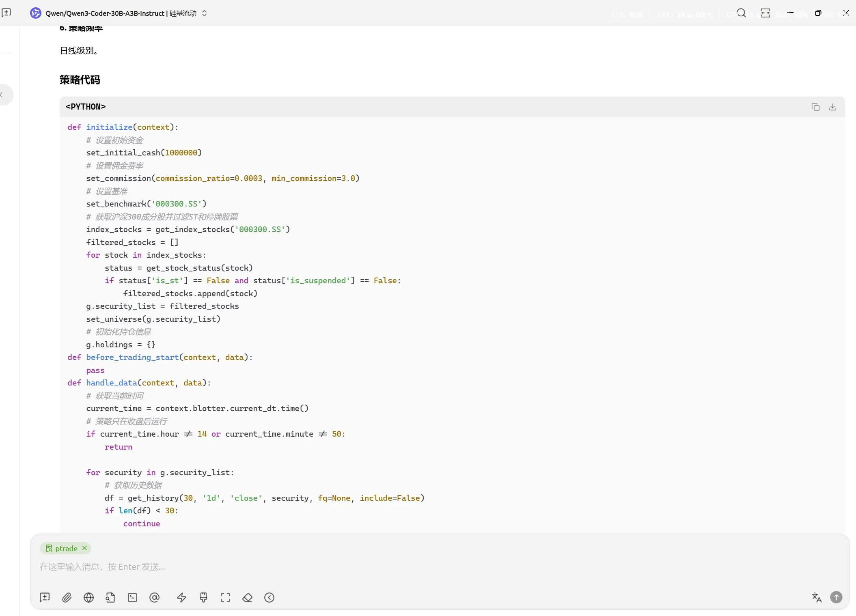Open the quick phrases lightning icon
Image resolution: width=856 pixels, height=616 pixels.
181,597
